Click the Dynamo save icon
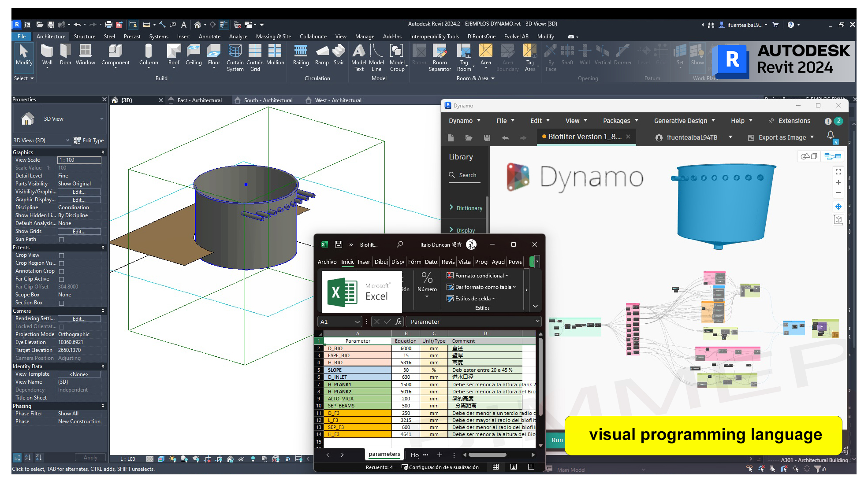868x503 pixels. pos(487,138)
